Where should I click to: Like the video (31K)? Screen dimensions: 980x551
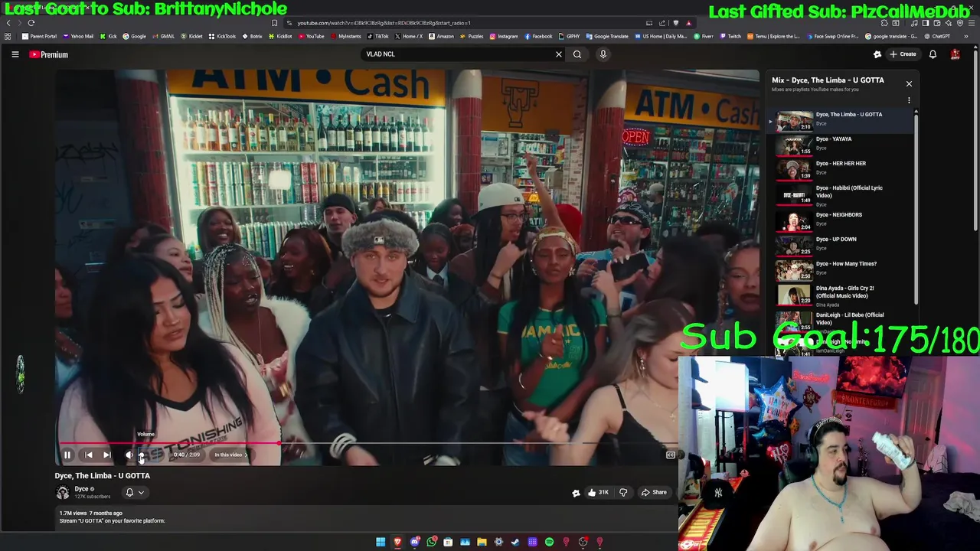597,492
